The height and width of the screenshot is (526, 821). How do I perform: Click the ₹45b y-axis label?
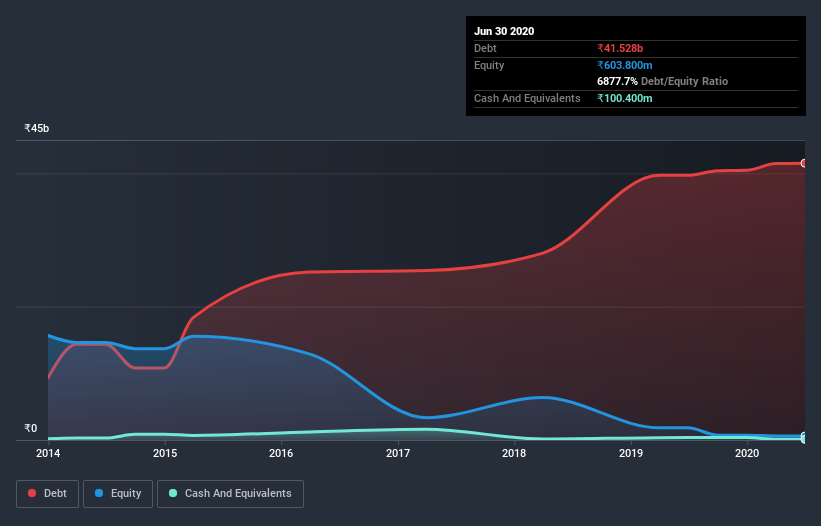(37, 129)
